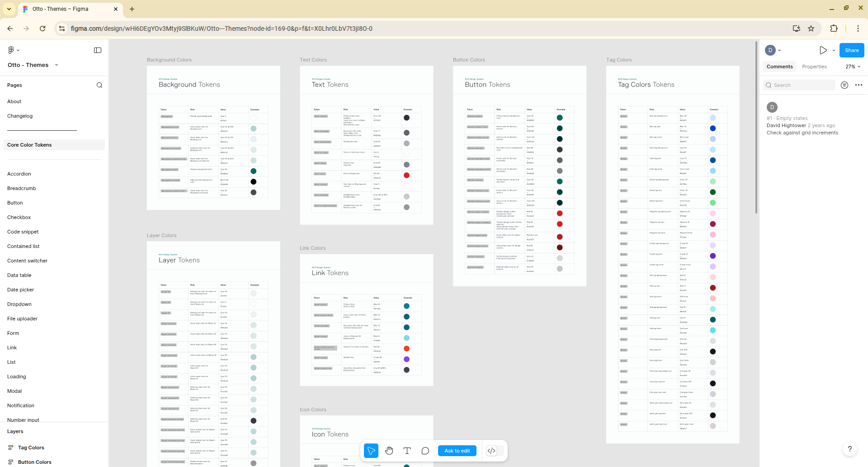Click the Present play button
The image size is (868, 467).
(x=823, y=50)
